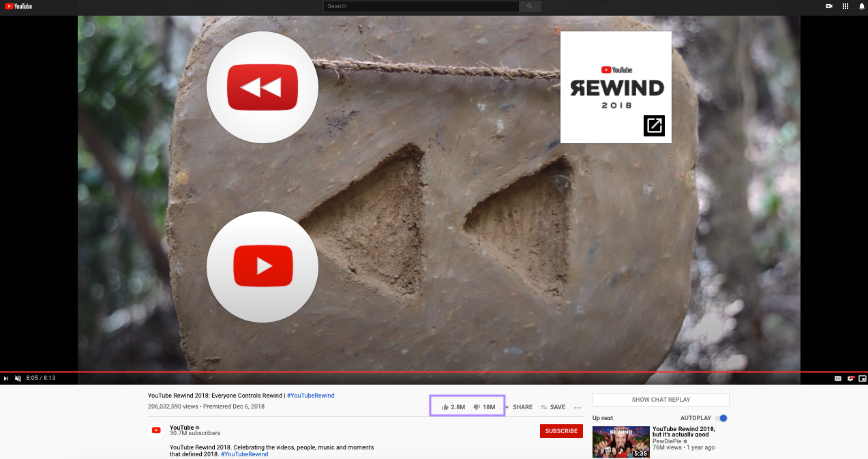
Task: Dislike the video (18M thumbs down)
Action: point(484,407)
